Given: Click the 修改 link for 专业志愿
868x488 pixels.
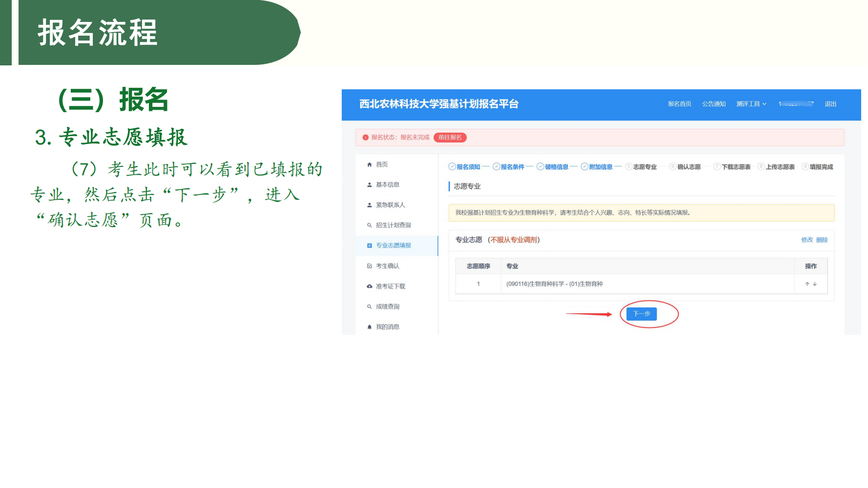Looking at the screenshot, I should [807, 240].
